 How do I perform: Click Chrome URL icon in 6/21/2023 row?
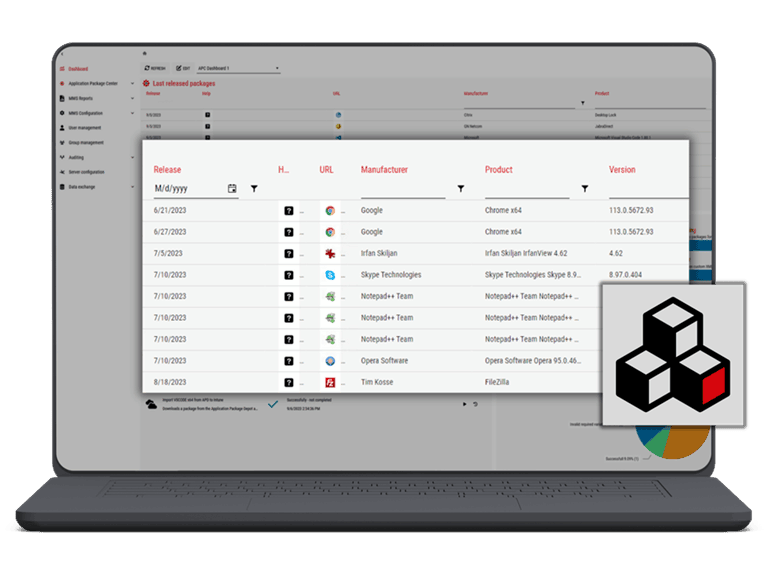click(330, 211)
